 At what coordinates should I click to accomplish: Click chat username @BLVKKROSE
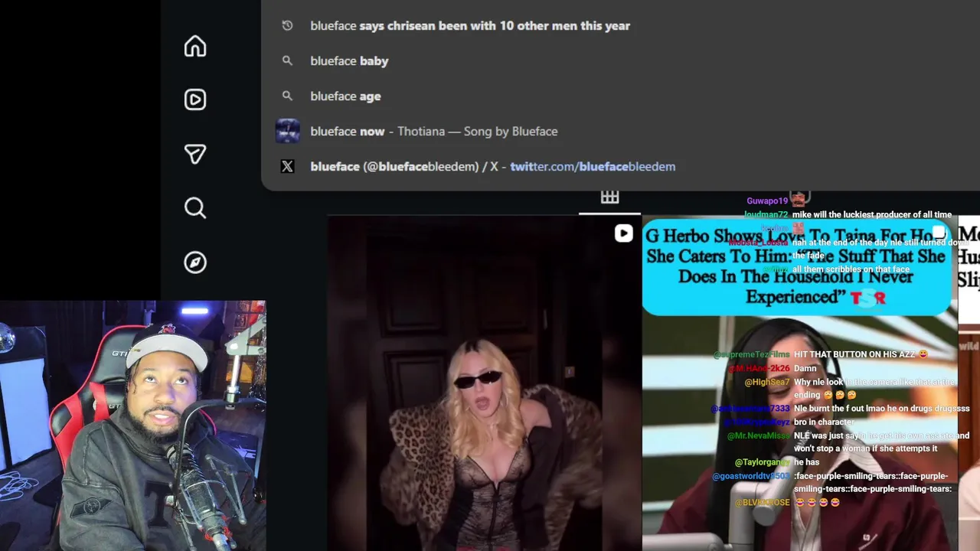click(762, 502)
